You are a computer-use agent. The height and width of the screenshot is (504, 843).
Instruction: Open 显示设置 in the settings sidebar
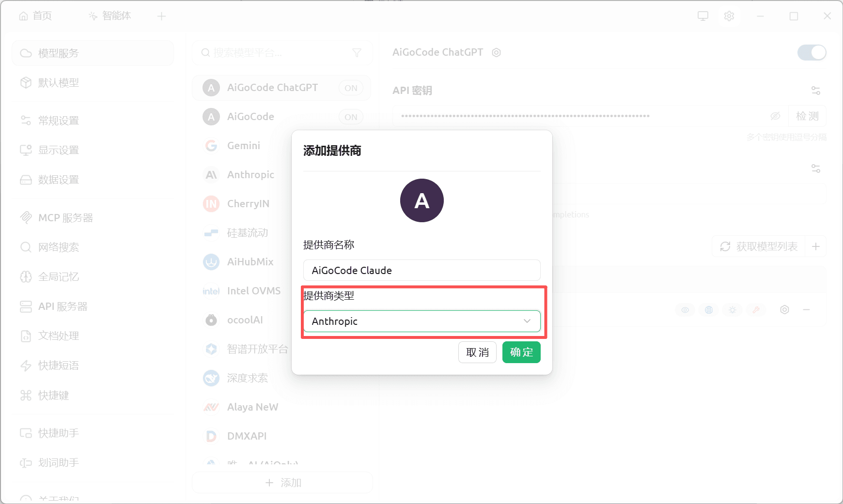click(93, 150)
